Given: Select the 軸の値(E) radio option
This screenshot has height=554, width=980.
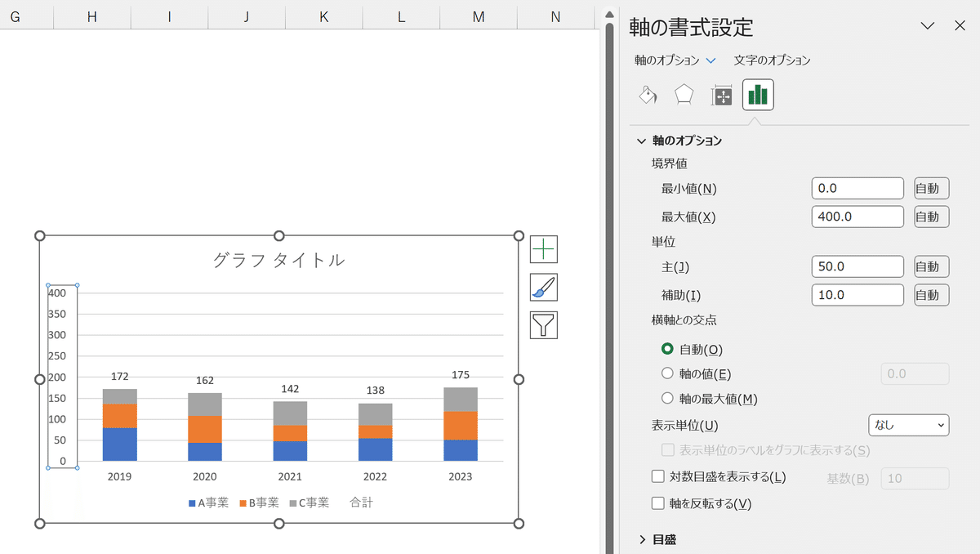Looking at the screenshot, I should (667, 373).
